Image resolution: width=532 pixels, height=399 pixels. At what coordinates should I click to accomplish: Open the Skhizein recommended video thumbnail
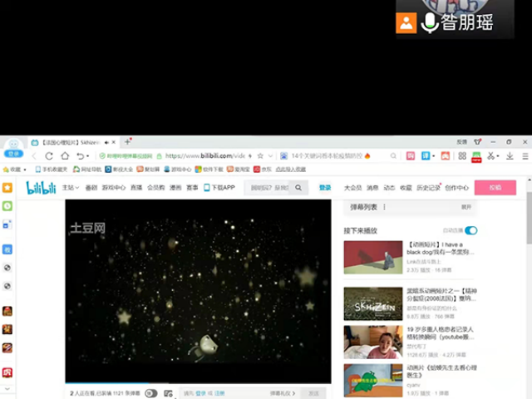pyautogui.click(x=373, y=303)
